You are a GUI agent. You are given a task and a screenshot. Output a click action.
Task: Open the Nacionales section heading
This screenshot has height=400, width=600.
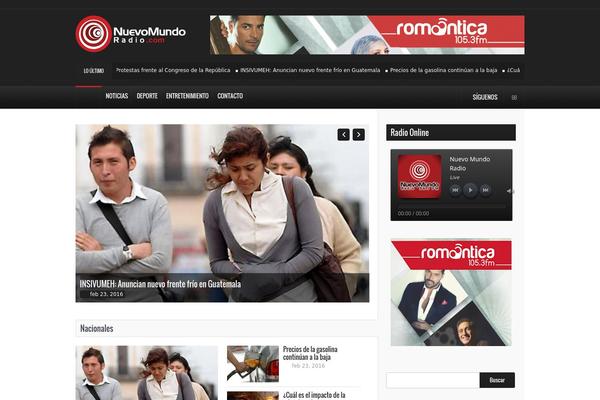[x=96, y=328]
